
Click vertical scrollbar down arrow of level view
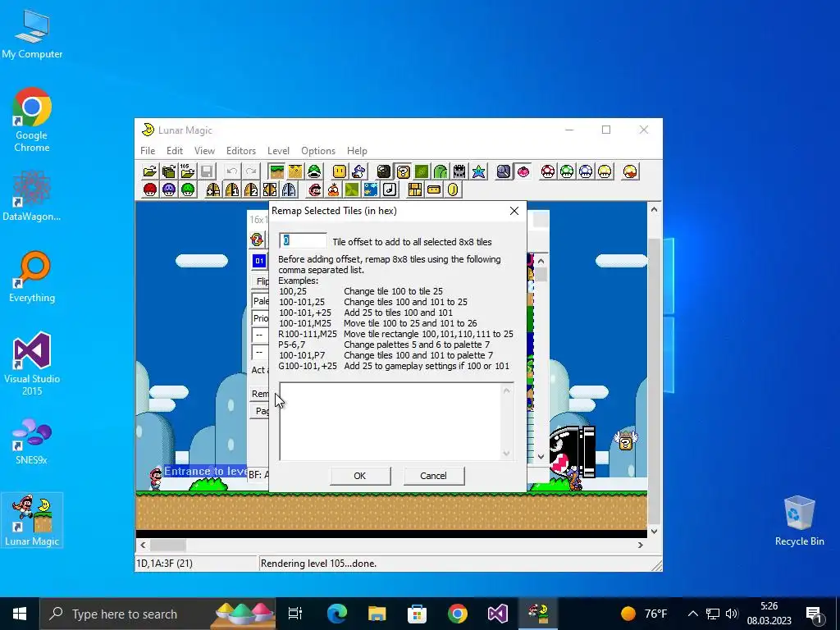(x=654, y=532)
